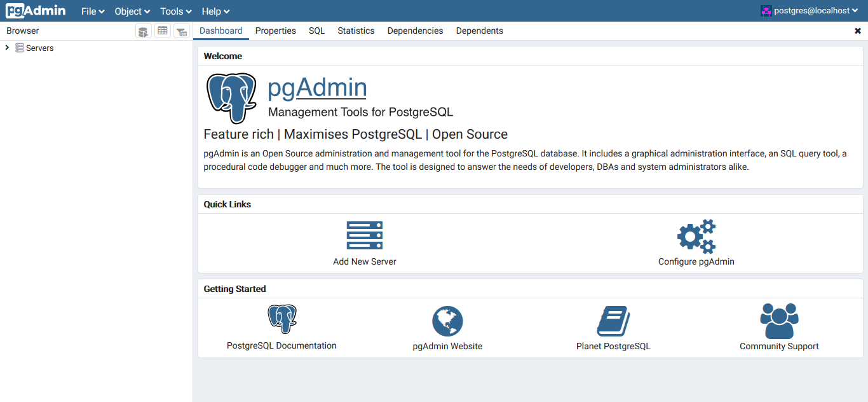Open the Query Tool from the Browser toolbar
868x402 pixels.
tap(143, 31)
